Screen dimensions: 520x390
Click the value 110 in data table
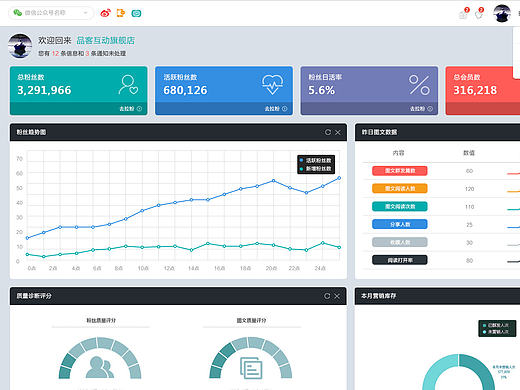469,207
